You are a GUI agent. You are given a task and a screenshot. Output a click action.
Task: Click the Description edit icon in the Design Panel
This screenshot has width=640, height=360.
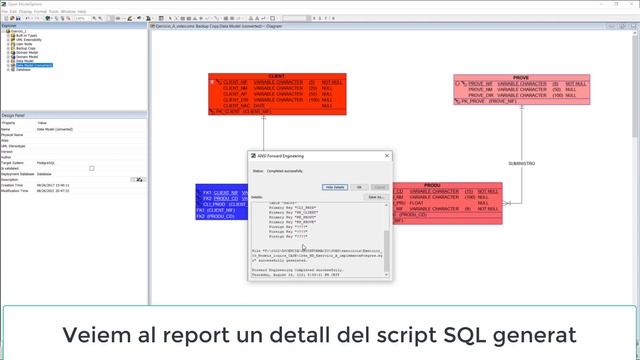click(138, 180)
